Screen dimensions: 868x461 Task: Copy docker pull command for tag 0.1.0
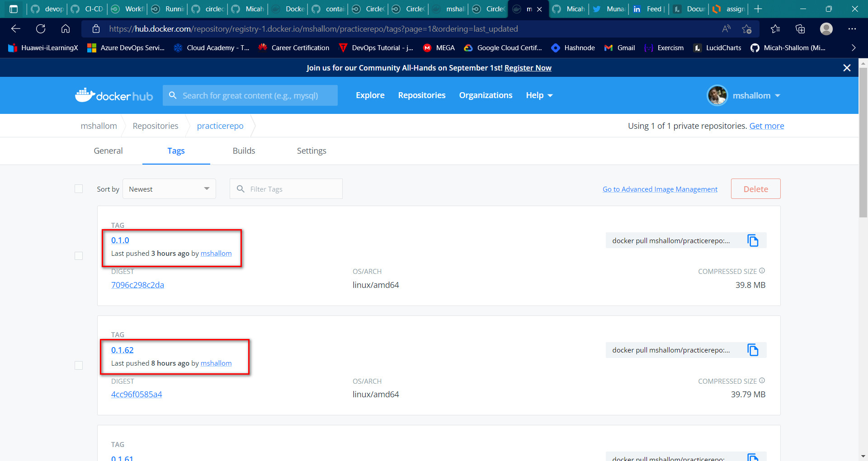click(x=753, y=240)
